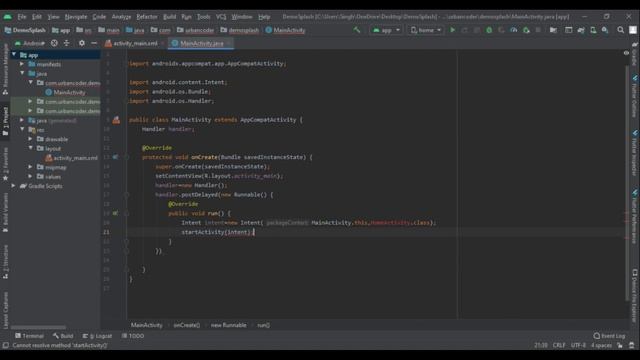This screenshot has height=360, width=640.
Task: Start debugging with the bug icon
Action: (489, 30)
